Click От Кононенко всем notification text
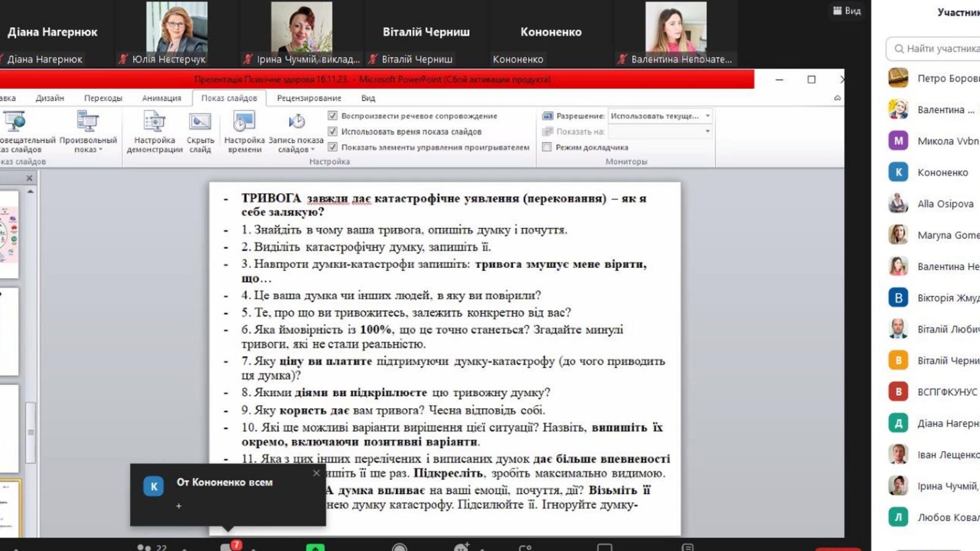Image resolution: width=980 pixels, height=551 pixels. click(225, 482)
